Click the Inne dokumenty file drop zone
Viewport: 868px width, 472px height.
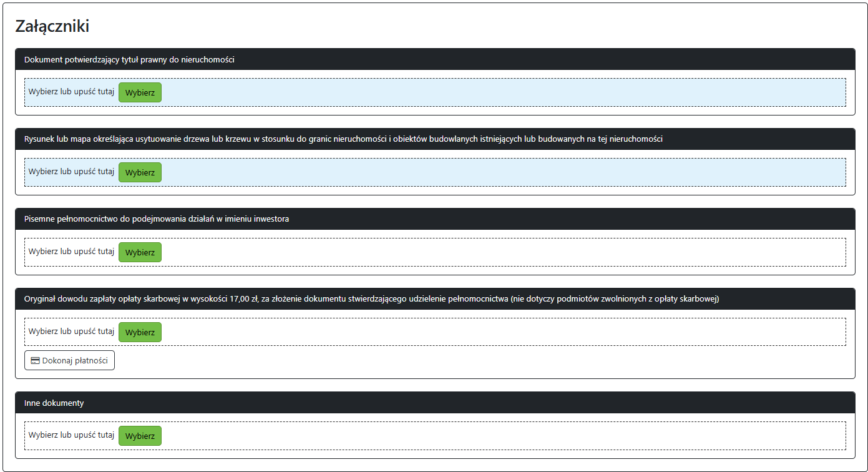499,436
